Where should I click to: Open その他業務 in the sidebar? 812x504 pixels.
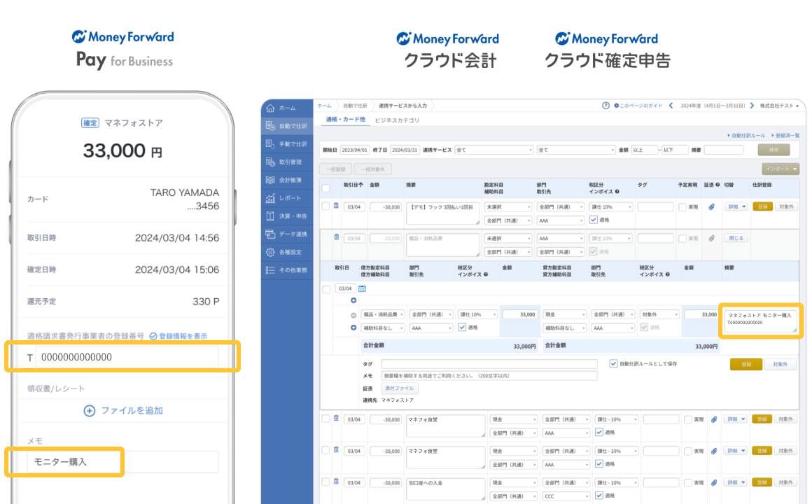(x=287, y=270)
